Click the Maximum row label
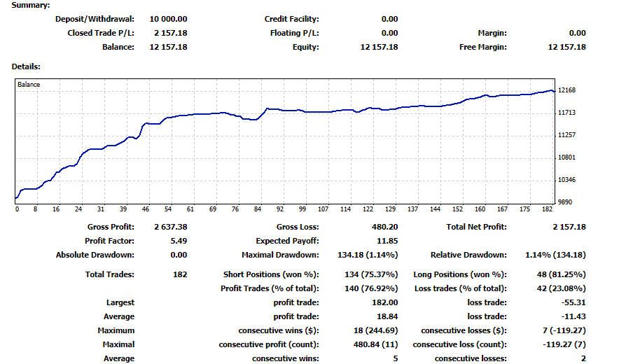Screen dimensions: 626x364 click(116, 330)
